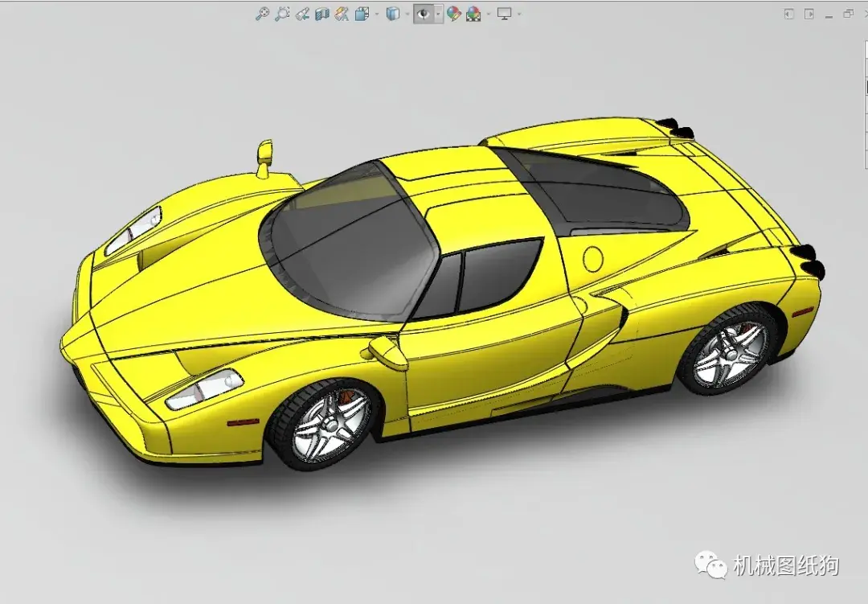Expand the panel using the right-arrow icon
The height and width of the screenshot is (604, 868).
809,13
